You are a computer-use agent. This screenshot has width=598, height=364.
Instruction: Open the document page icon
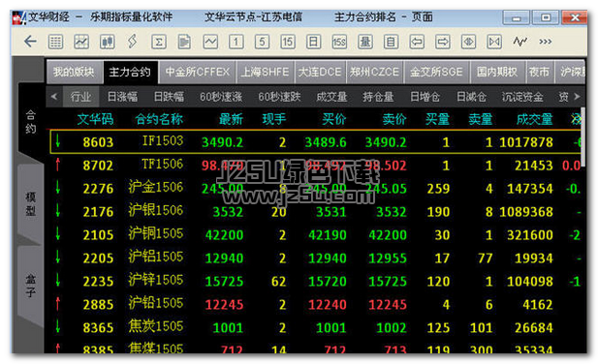pyautogui.click(x=184, y=42)
